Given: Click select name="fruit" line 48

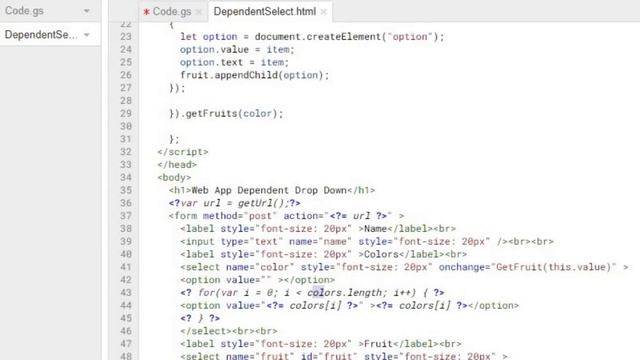Looking at the screenshot, I should (x=344, y=356).
